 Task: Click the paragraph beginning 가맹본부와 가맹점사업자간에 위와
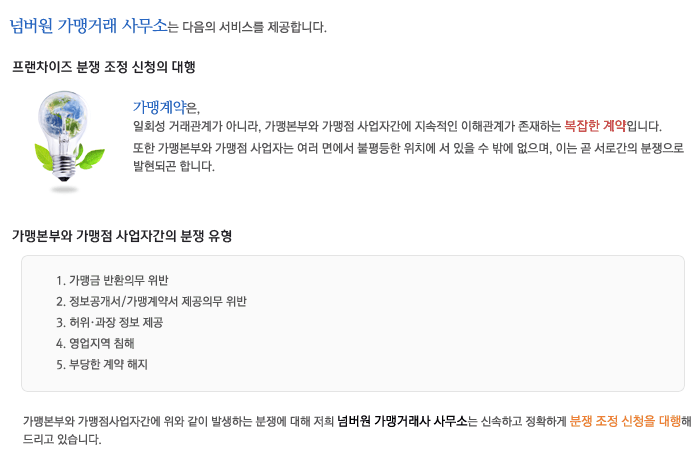[357, 430]
